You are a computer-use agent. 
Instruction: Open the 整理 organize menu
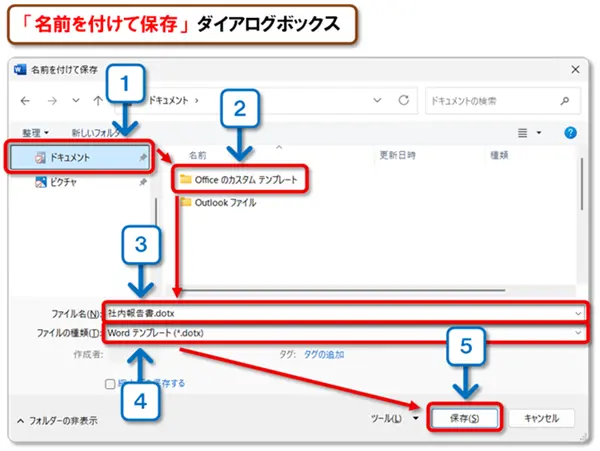click(35, 133)
